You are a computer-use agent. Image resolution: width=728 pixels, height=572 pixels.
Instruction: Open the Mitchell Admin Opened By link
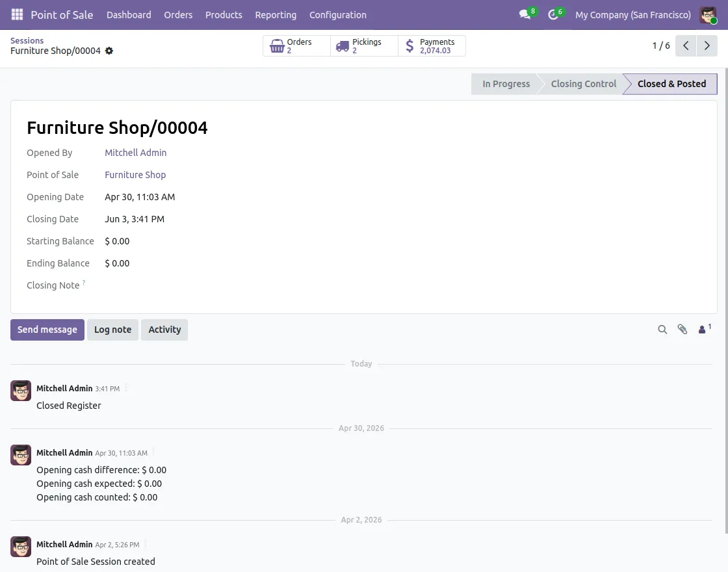coord(136,153)
